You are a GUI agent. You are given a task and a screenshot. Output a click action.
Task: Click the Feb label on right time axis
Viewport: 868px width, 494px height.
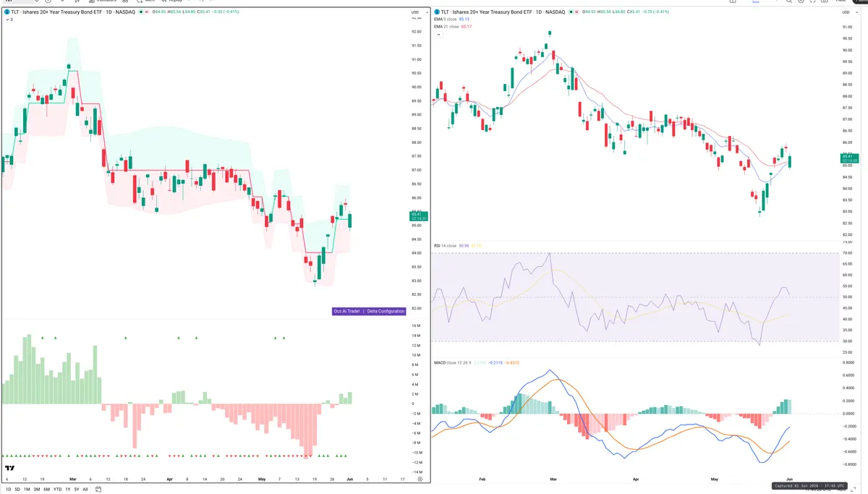tap(482, 479)
